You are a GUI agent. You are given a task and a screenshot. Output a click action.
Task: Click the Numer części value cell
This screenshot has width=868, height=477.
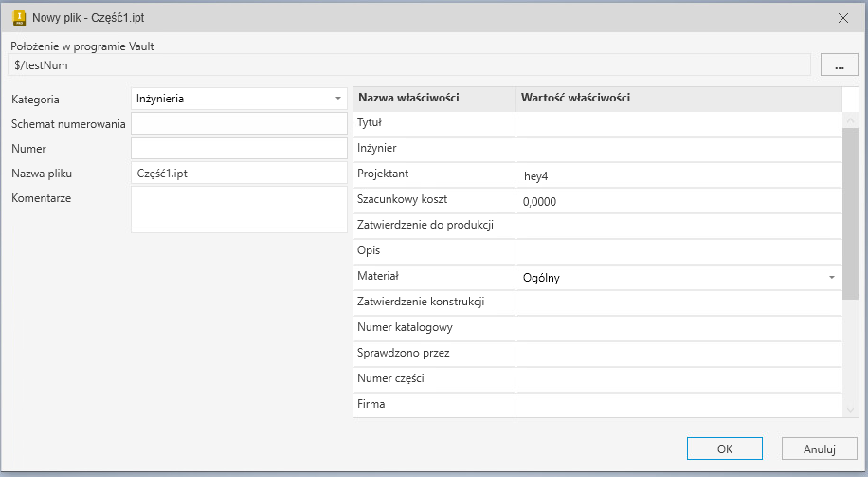click(678, 379)
